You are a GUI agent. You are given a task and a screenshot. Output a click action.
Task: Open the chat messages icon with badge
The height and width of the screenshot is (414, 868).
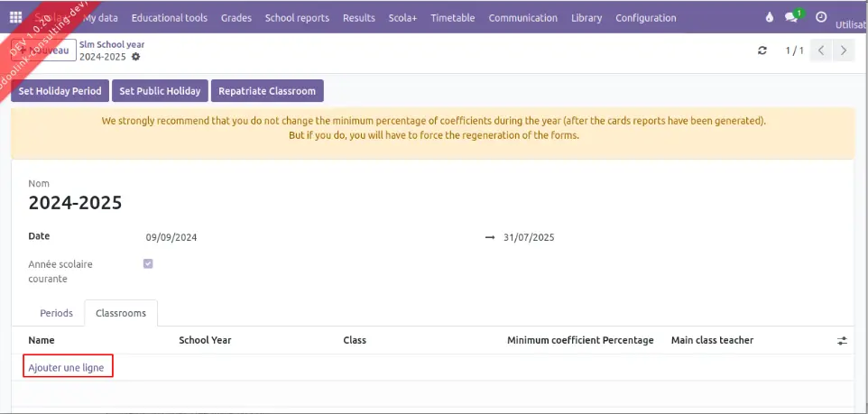[x=793, y=18]
